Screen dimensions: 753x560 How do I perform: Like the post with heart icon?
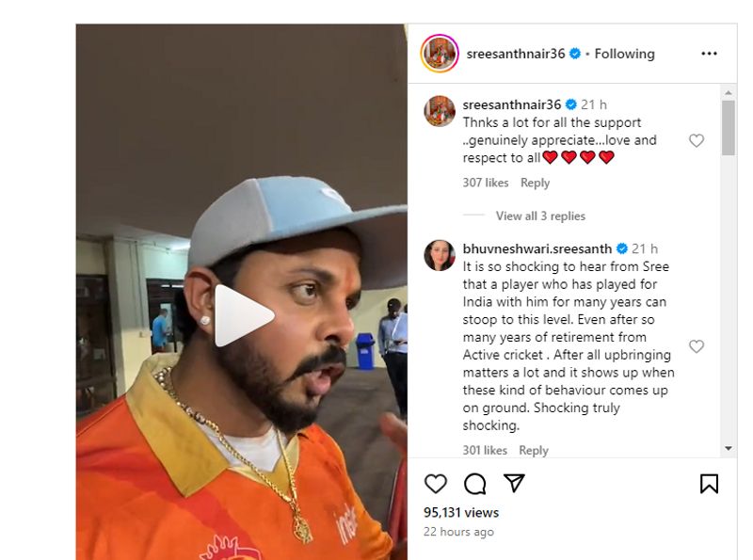(436, 484)
